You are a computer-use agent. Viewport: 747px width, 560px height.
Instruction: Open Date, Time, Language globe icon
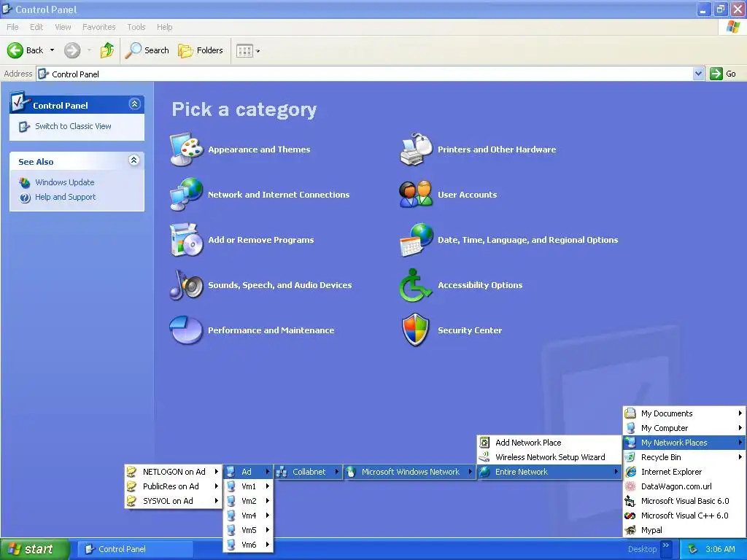(x=417, y=239)
